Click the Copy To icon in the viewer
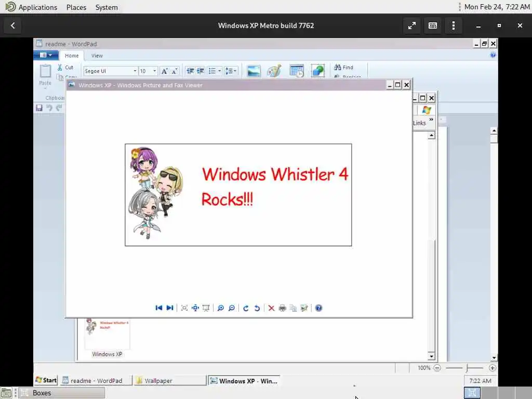The image size is (532, 399). (293, 308)
